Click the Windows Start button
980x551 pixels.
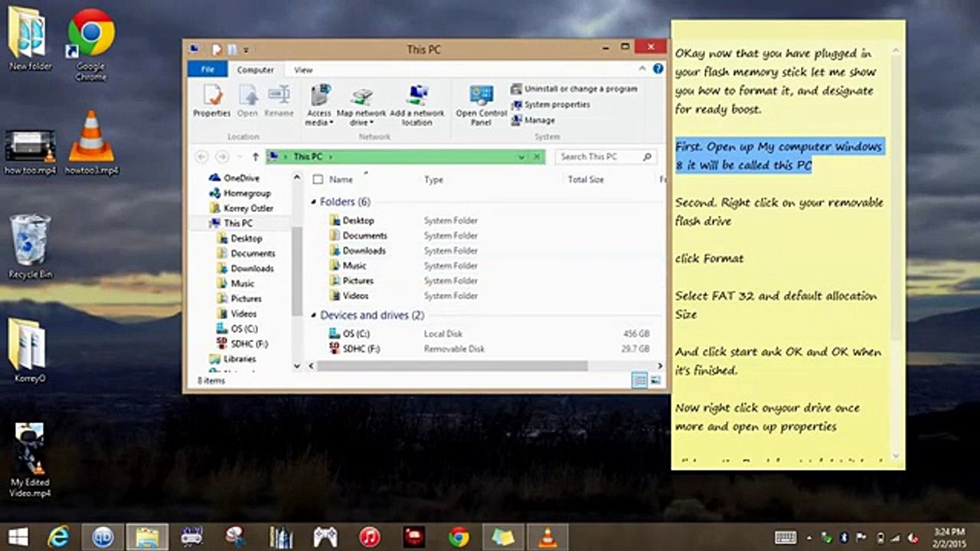click(18, 536)
